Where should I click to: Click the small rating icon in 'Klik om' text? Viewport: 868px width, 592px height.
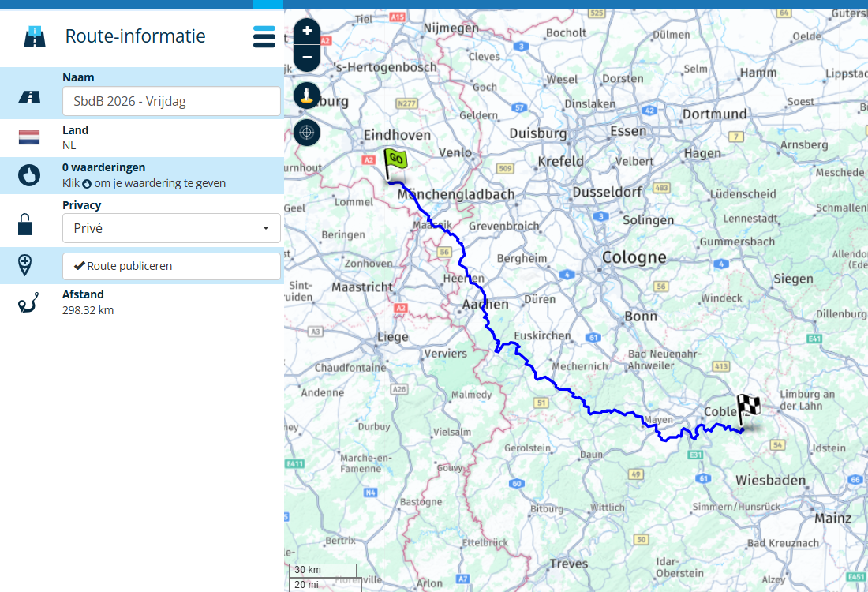point(87,184)
